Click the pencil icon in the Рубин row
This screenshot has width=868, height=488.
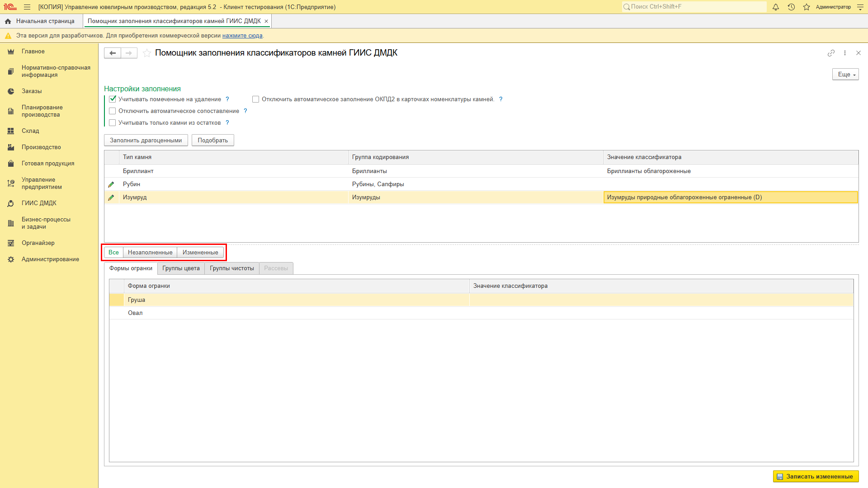pos(111,184)
